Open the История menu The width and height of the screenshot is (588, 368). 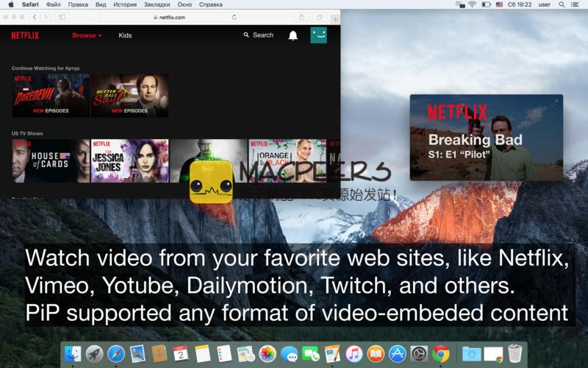pyautogui.click(x=125, y=4)
